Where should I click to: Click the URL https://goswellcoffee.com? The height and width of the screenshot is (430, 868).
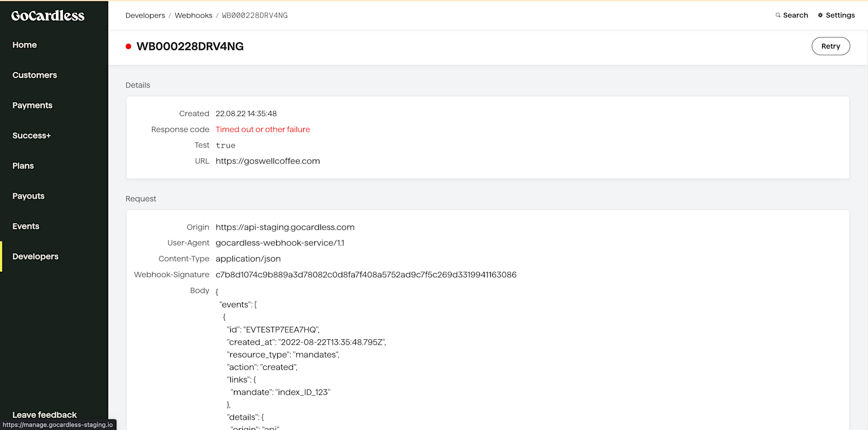tap(268, 161)
